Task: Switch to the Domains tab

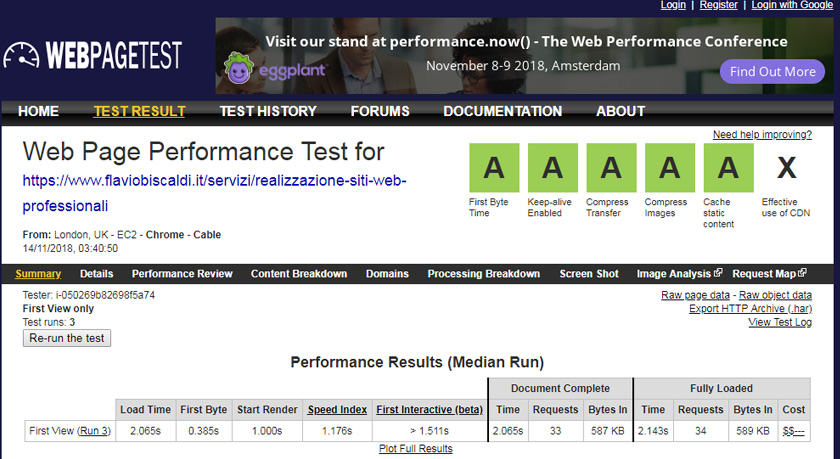Action: pos(387,274)
